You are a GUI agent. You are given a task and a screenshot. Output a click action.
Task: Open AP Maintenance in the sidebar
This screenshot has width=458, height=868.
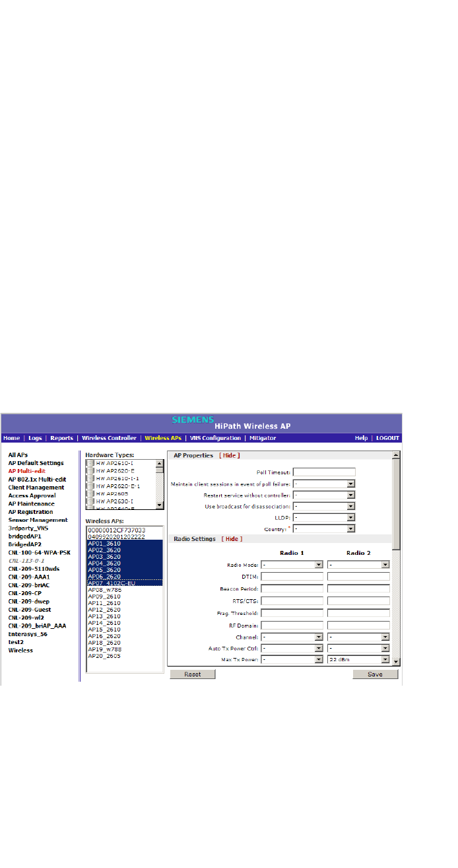[x=31, y=503]
